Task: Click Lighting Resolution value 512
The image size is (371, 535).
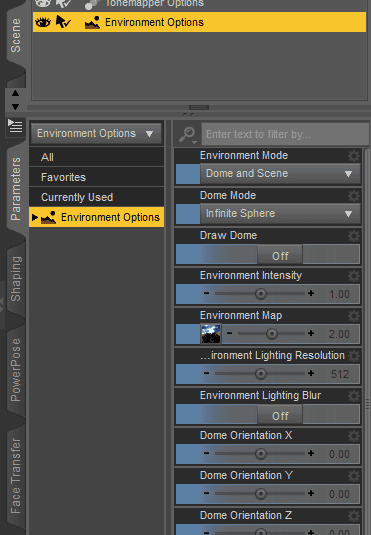Action: click(340, 374)
